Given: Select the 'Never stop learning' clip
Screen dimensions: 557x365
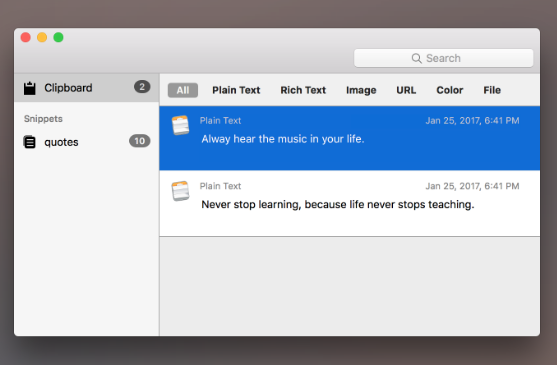Looking at the screenshot, I should click(x=350, y=203).
